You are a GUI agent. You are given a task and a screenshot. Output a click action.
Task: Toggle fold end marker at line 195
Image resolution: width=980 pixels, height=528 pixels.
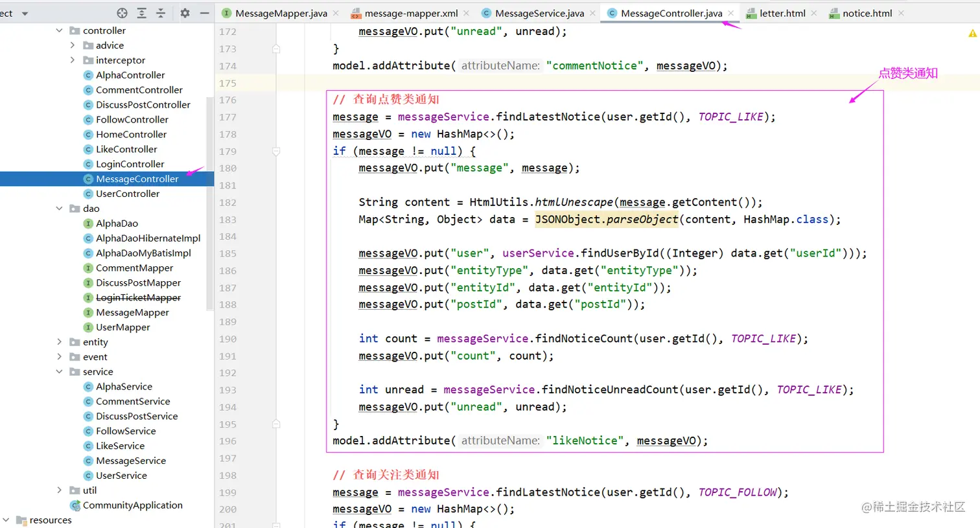click(x=276, y=424)
